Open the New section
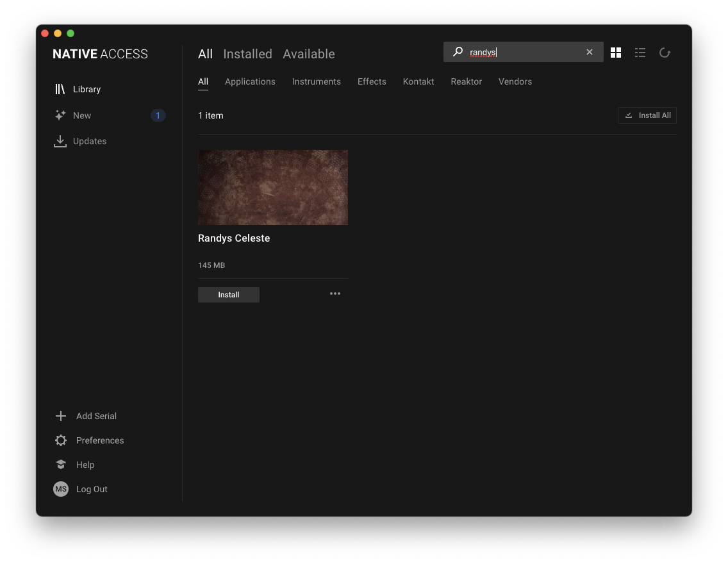 tap(82, 115)
